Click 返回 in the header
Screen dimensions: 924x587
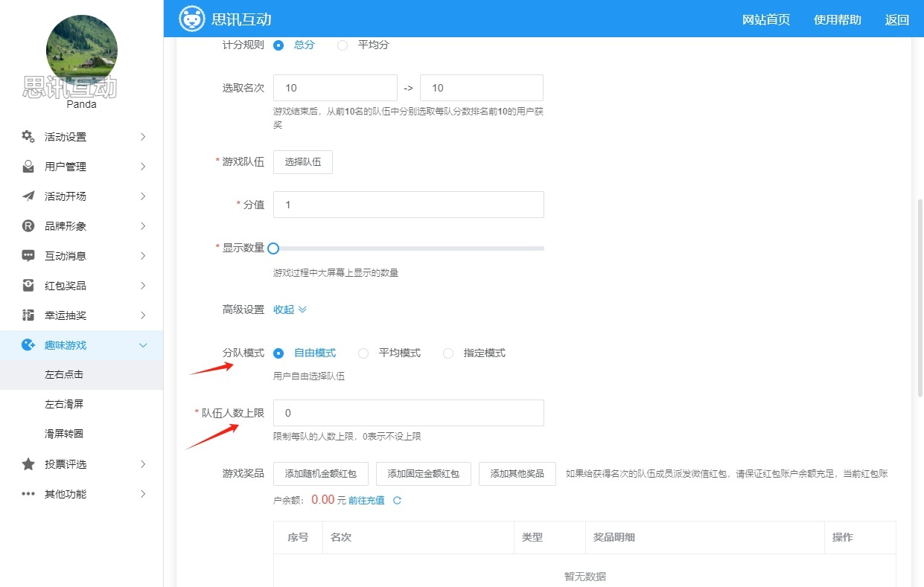pos(897,19)
